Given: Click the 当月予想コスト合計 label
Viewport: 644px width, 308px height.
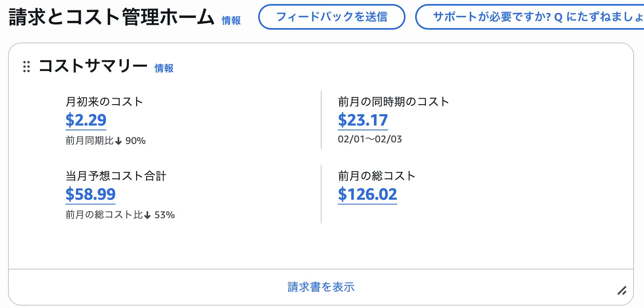Looking at the screenshot, I should pos(116,176).
